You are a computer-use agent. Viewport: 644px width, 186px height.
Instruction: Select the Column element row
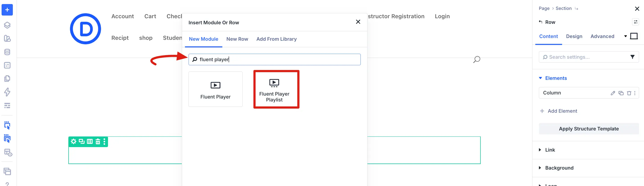coord(589,93)
